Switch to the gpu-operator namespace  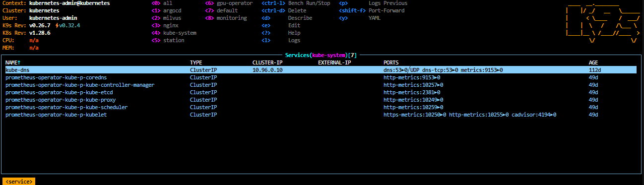229,3
